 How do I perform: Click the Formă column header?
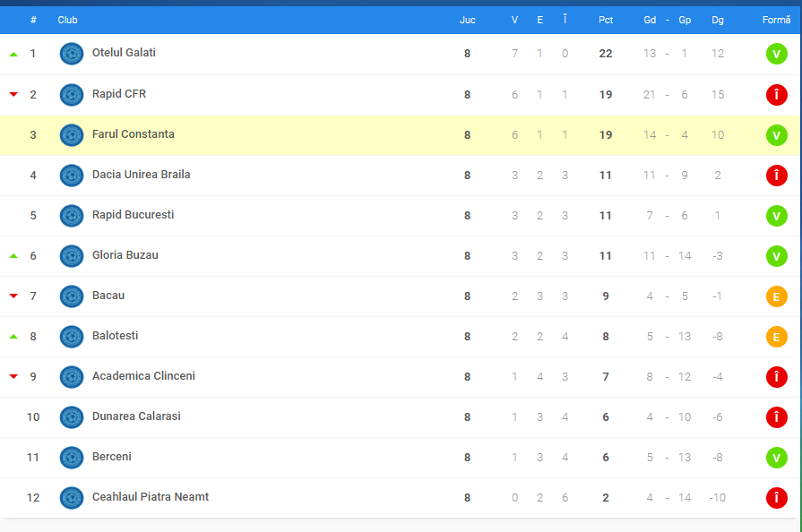point(776,20)
